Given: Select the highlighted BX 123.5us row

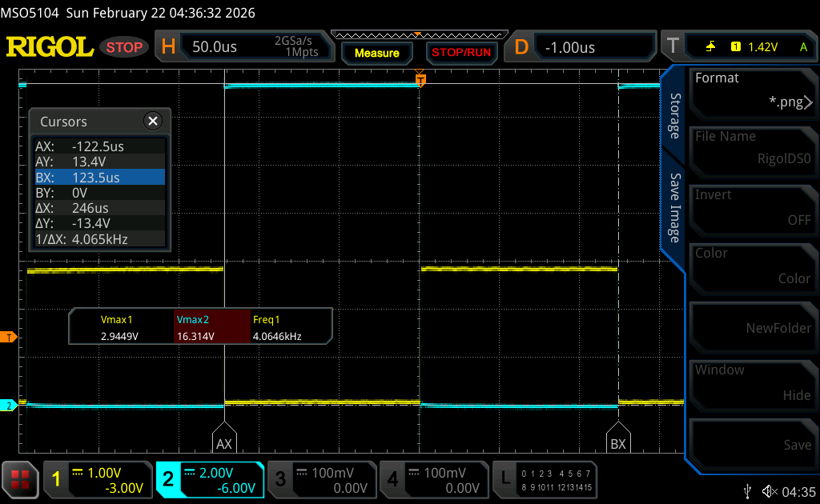Looking at the screenshot, I should tap(100, 177).
